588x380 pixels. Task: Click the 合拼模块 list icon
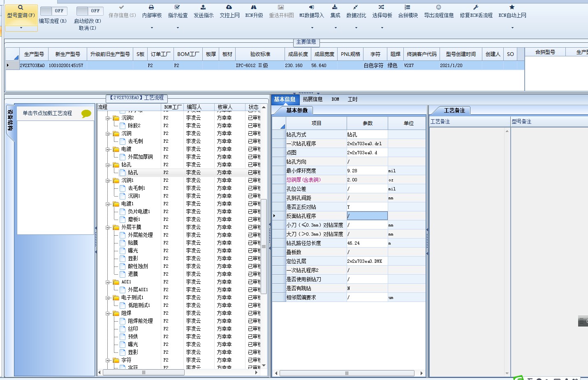point(407,7)
